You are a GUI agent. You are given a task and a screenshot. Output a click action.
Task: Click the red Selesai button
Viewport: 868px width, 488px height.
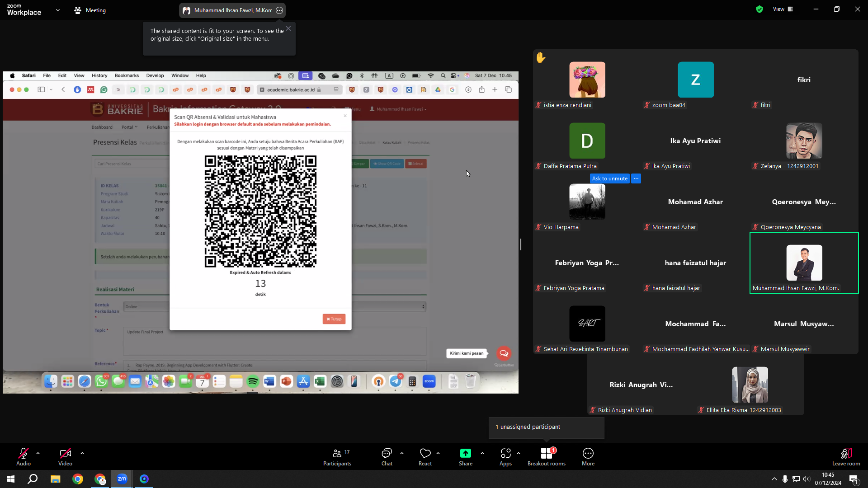click(x=416, y=164)
